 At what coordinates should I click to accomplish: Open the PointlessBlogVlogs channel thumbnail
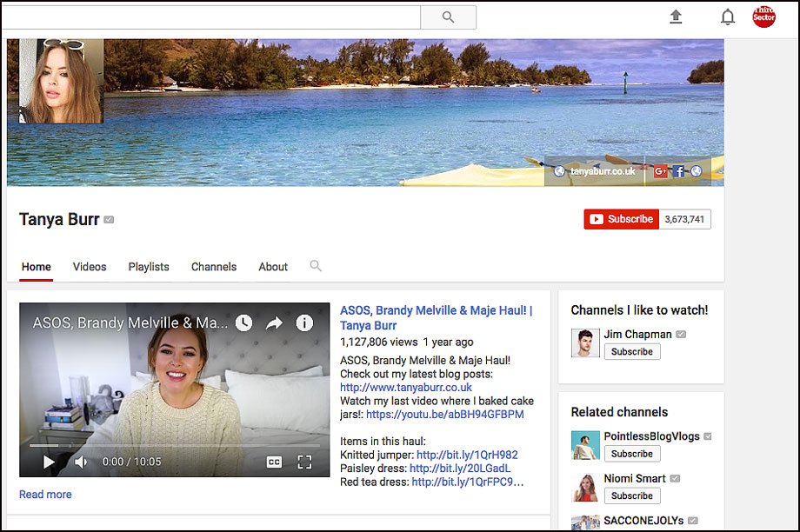click(x=585, y=445)
